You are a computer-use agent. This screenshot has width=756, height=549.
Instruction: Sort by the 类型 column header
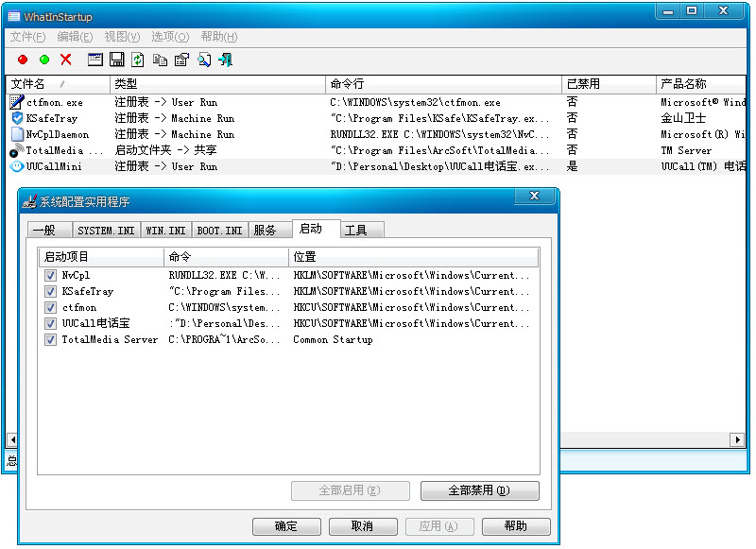(x=217, y=84)
